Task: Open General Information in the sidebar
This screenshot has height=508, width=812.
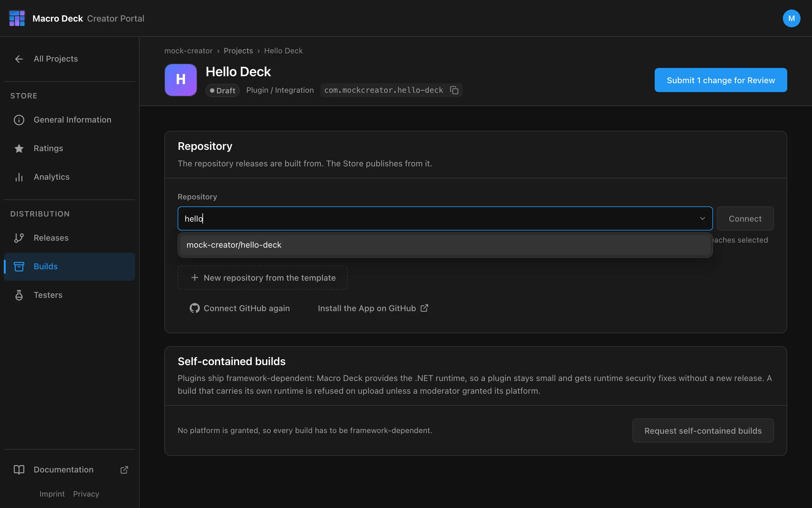Action: [x=69, y=120]
